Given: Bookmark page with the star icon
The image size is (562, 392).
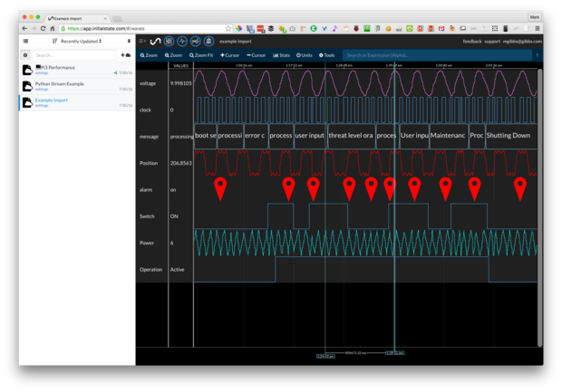Looking at the screenshot, I should (228, 28).
